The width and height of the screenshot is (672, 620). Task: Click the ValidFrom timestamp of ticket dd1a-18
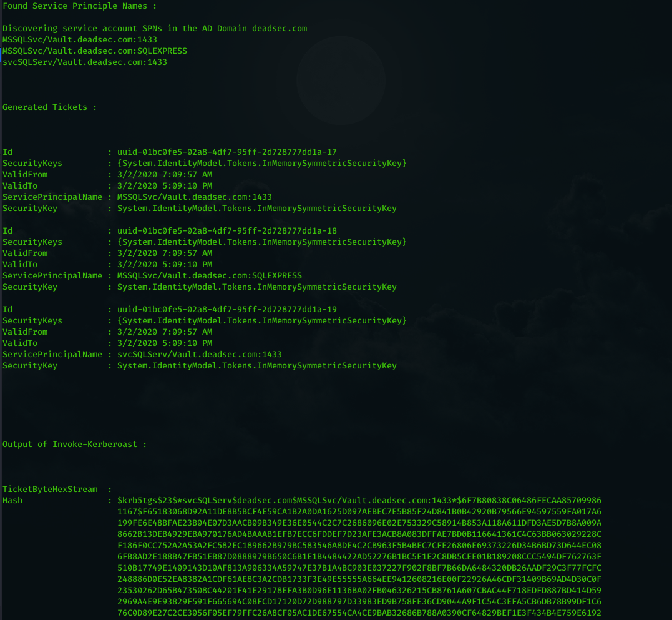pos(165,253)
